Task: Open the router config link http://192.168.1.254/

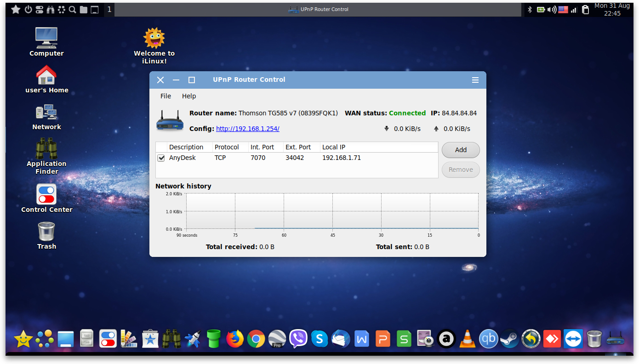Action: point(248,129)
